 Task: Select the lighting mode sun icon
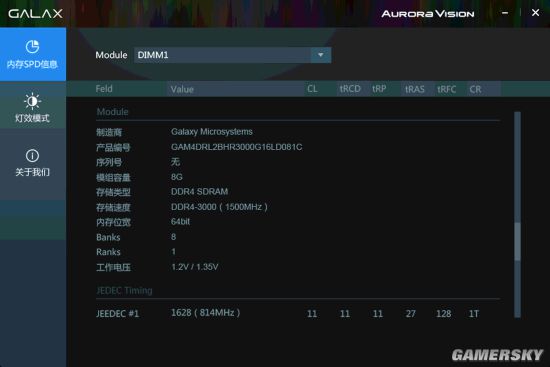32,101
